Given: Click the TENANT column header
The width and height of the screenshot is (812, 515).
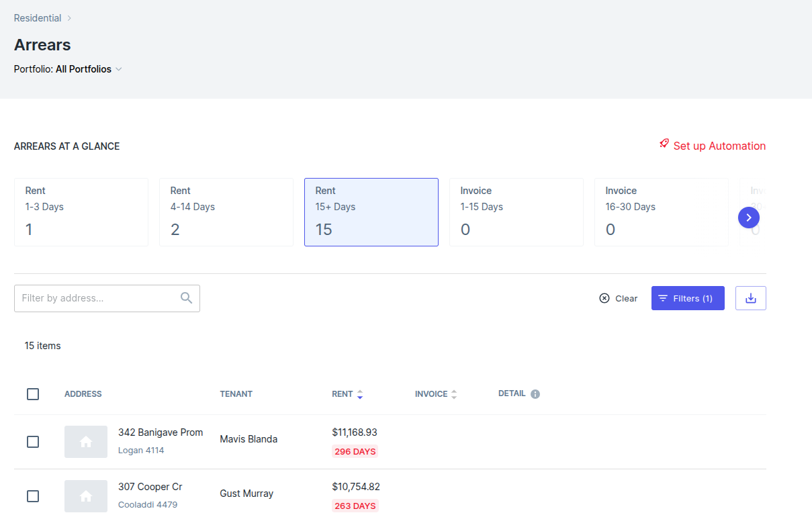Looking at the screenshot, I should point(236,394).
